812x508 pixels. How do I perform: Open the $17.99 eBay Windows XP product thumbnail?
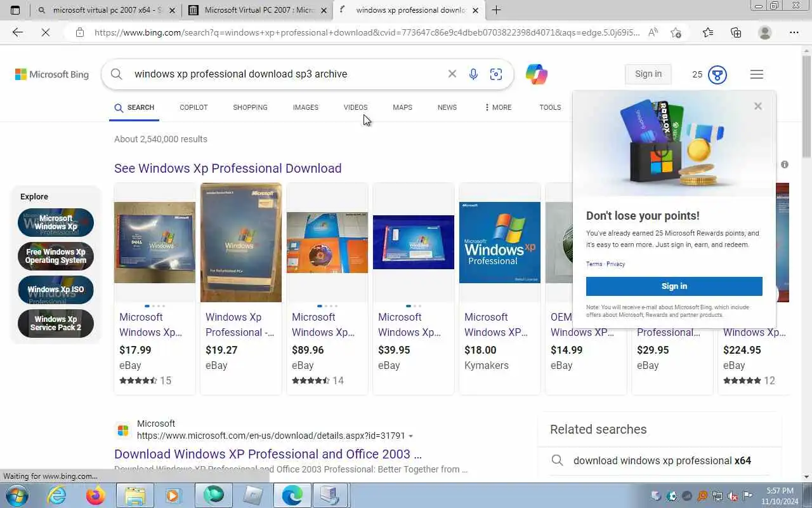point(155,243)
